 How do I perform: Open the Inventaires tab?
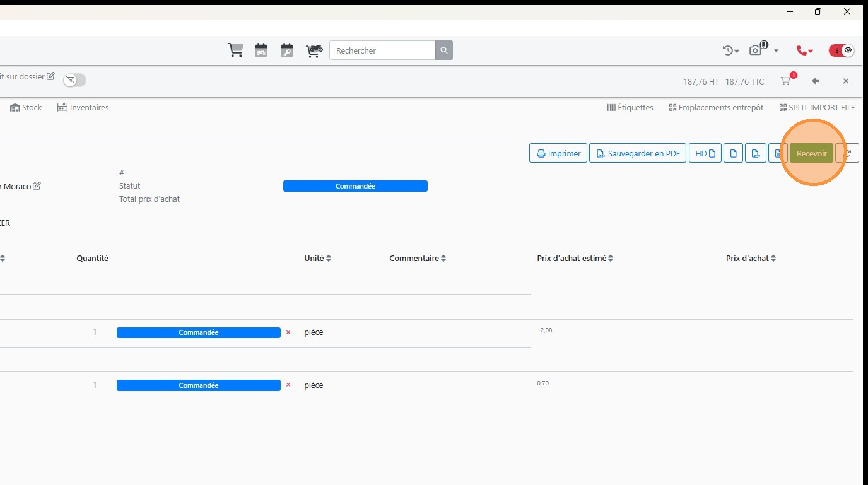(83, 108)
